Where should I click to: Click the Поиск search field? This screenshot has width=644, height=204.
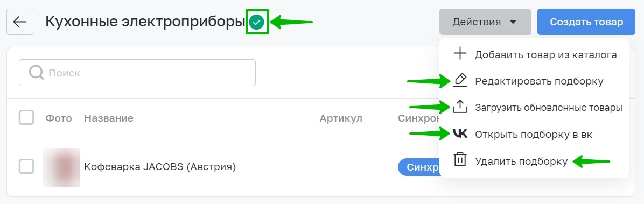137,73
